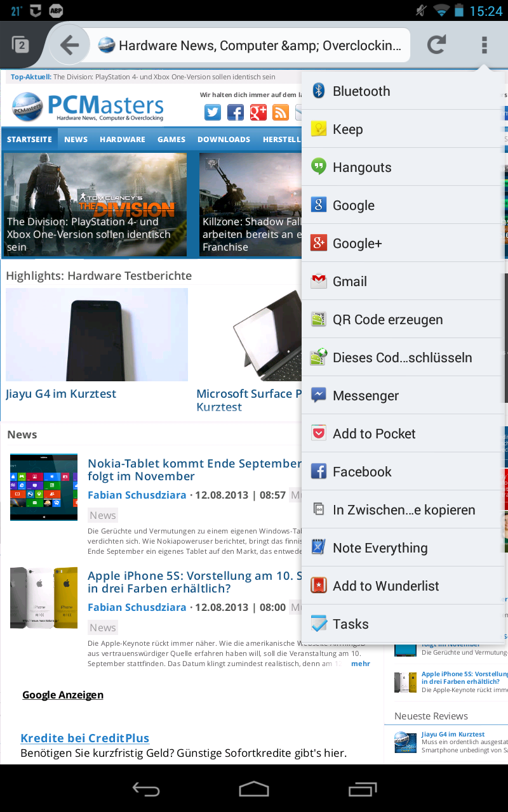Share via Bluetooth menu entry
The image size is (508, 812).
point(403,91)
